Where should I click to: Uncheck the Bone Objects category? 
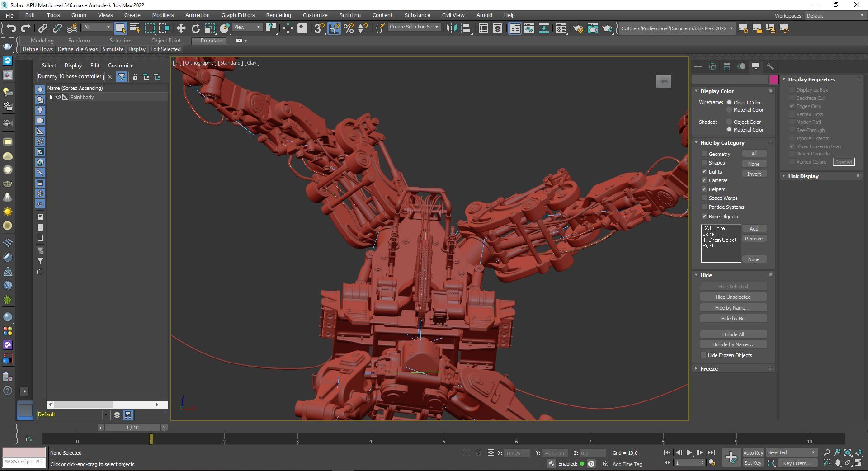tap(704, 217)
